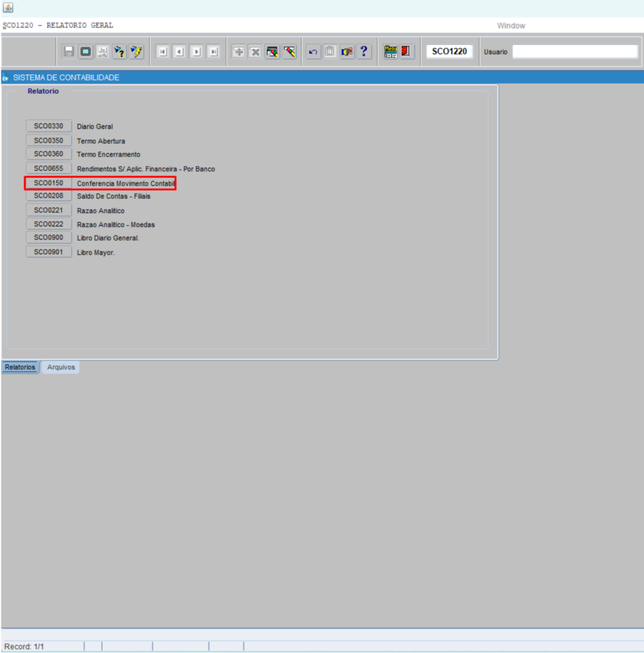Click the SCO0330 Diario Geral button
644x653 pixels.
[x=48, y=126]
